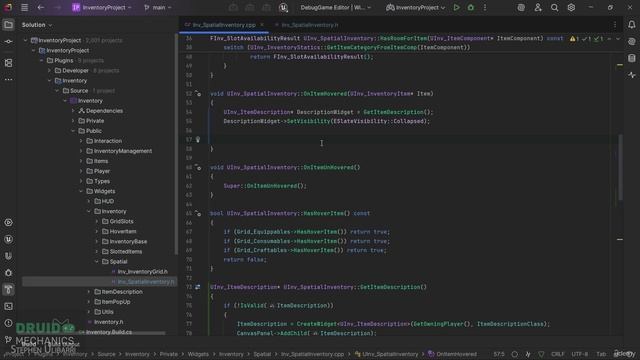
Task: Open the Solution view dropdown
Action: click(x=37, y=25)
